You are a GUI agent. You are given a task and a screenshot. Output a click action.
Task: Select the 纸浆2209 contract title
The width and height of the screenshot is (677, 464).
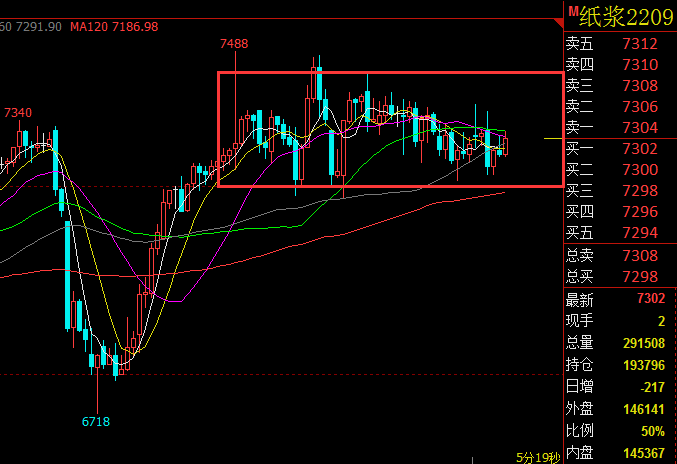(x=626, y=17)
